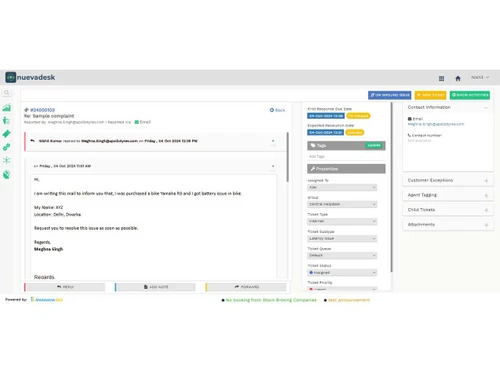Click the nuevadesk logo
500x375 pixels.
30,77
